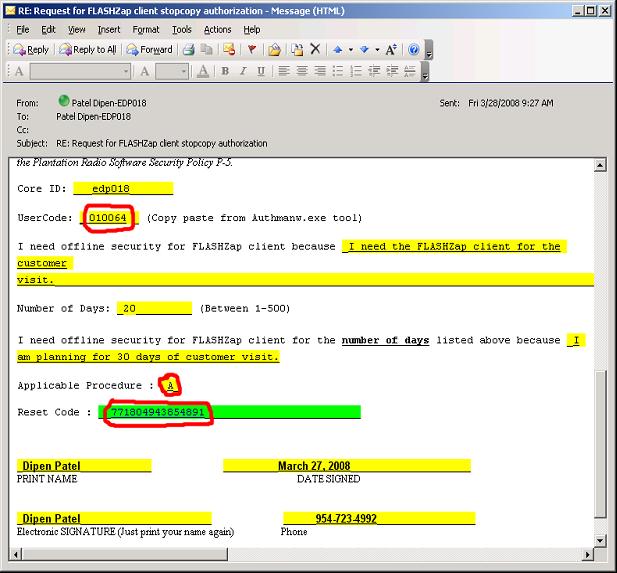The height and width of the screenshot is (573, 617).
Task: Open the Actions menu
Action: (x=217, y=30)
